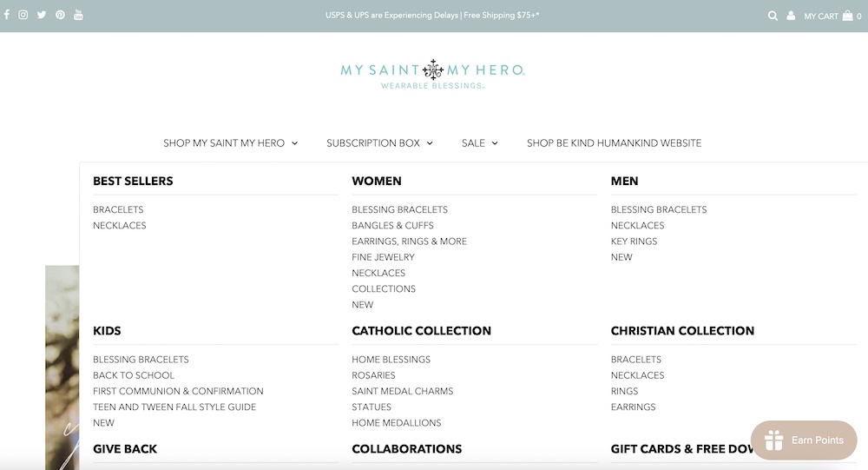Click the gift icon in Earn Points

pos(774,440)
